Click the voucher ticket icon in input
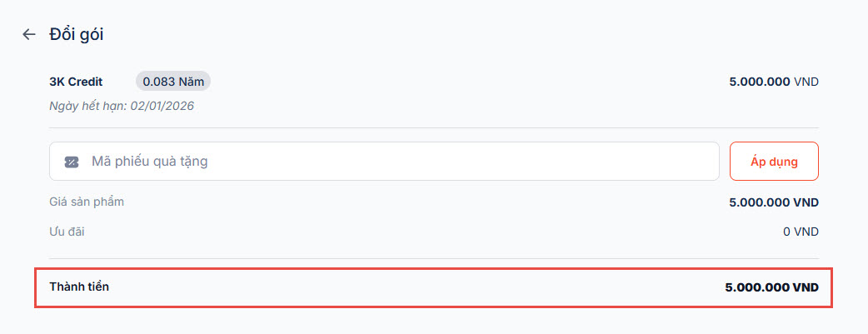This screenshot has height=334, width=868. pos(72,162)
